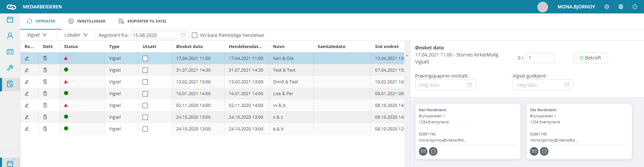Image resolution: width=644 pixels, height=167 pixels.
Task: Check Utsatt for Dnn9 & Test
Action: [x=145, y=82]
